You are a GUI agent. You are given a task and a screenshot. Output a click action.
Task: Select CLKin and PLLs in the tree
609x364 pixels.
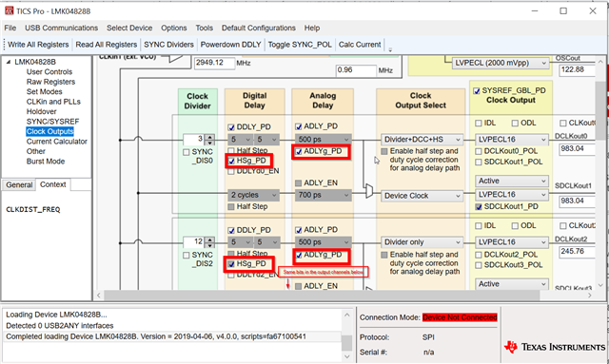[x=53, y=102]
